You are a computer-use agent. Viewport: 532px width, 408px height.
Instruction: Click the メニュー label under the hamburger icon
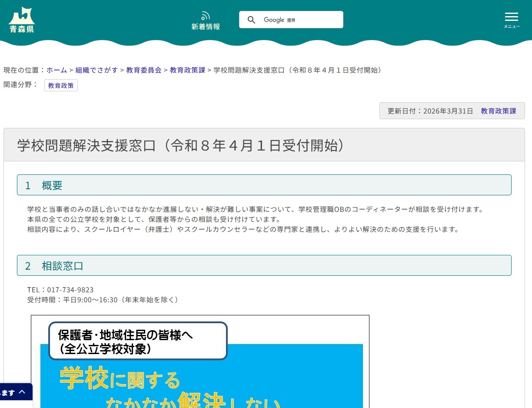512,26
